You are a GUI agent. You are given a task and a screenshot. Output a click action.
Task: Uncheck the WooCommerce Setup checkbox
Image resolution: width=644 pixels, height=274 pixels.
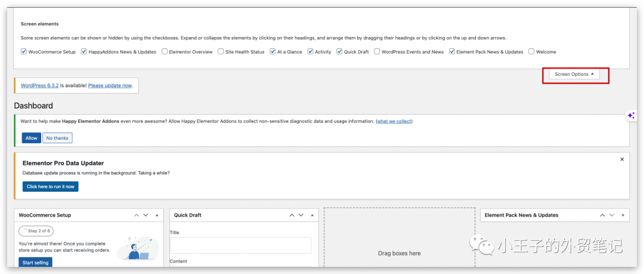coord(24,52)
